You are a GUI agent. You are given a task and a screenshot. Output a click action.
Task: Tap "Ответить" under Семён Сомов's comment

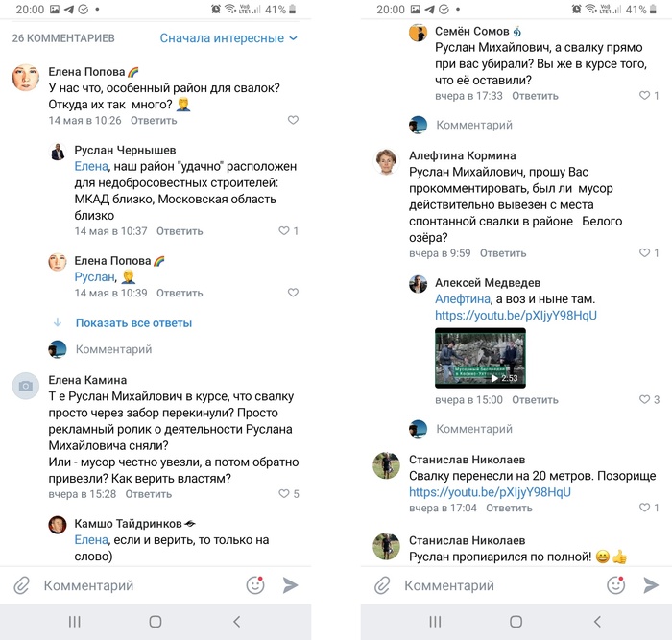(x=536, y=96)
